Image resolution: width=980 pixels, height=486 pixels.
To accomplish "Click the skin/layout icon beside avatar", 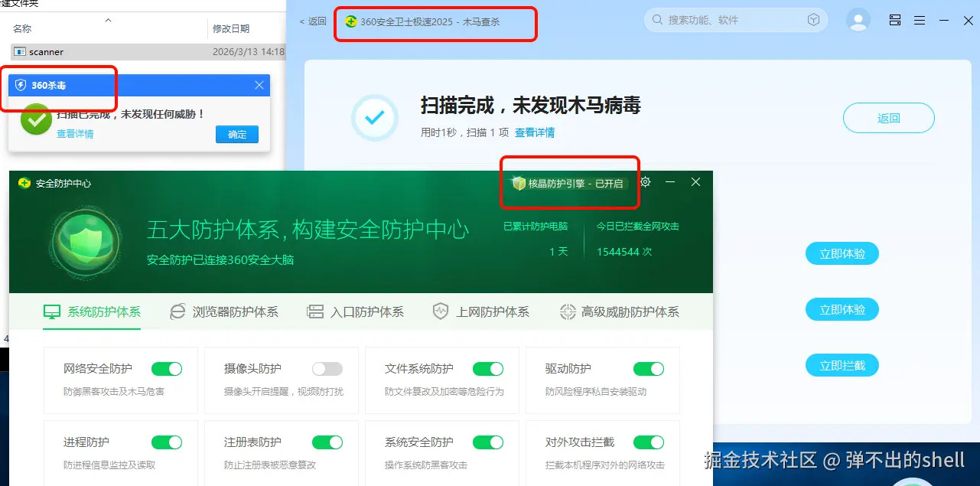I will click(x=895, y=21).
